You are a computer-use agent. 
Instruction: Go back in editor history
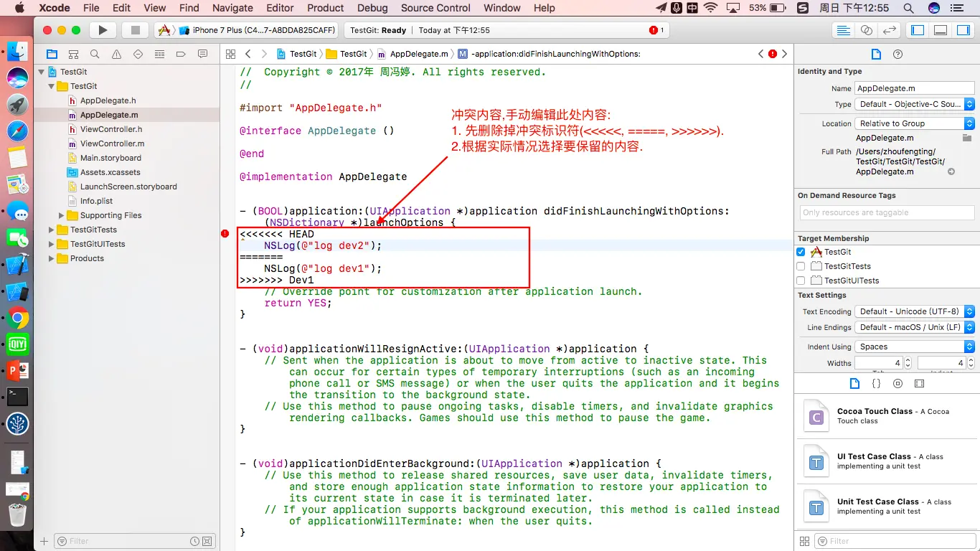coord(248,54)
